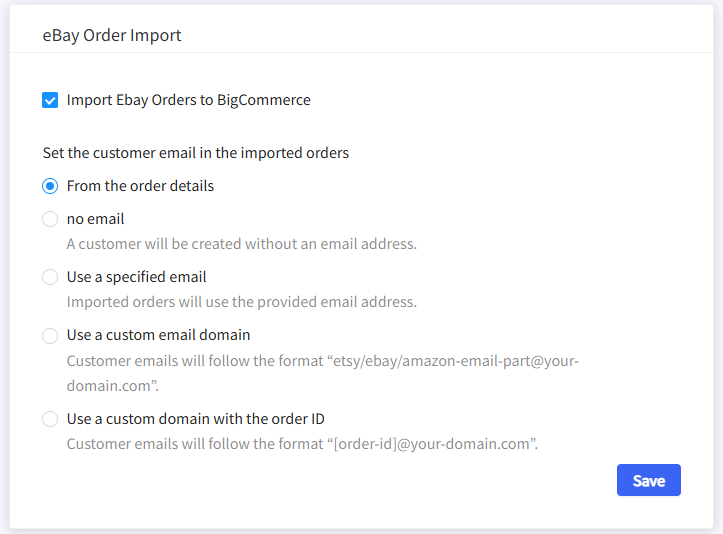Click the "[order-id]@your-domain.com" format description
This screenshot has width=723, height=534.
(x=302, y=444)
